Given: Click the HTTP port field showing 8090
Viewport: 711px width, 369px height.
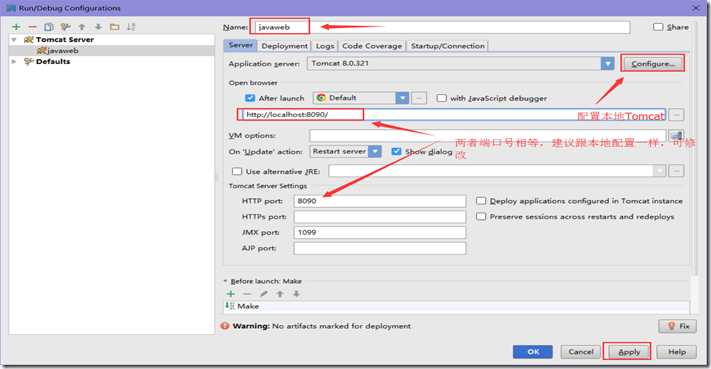Looking at the screenshot, I should [380, 201].
